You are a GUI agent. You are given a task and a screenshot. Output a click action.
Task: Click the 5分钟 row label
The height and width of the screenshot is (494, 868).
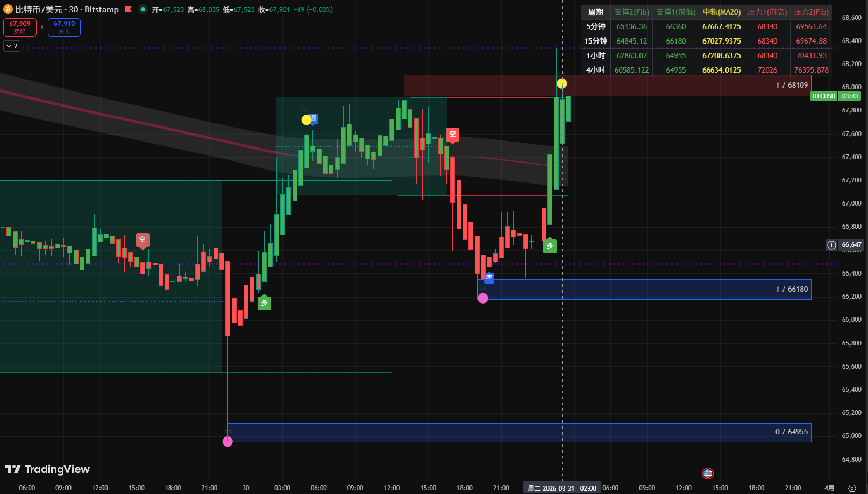596,26
